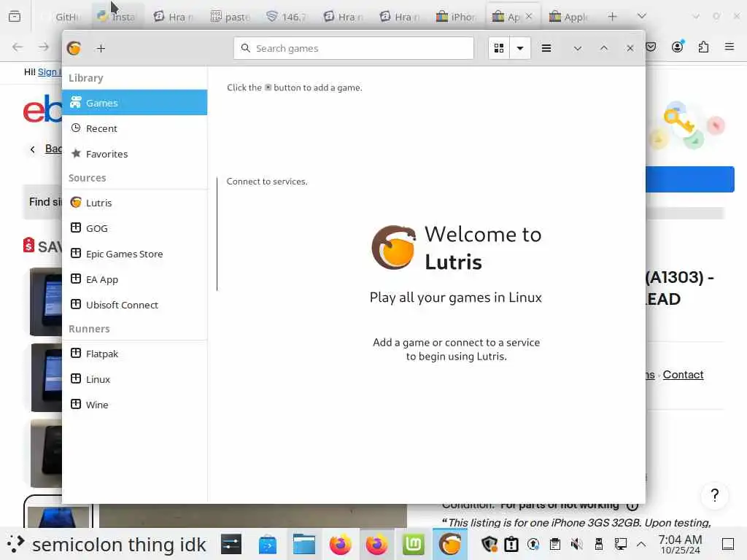Open the Lutris hamburger menu
747x560 pixels.
[546, 48]
